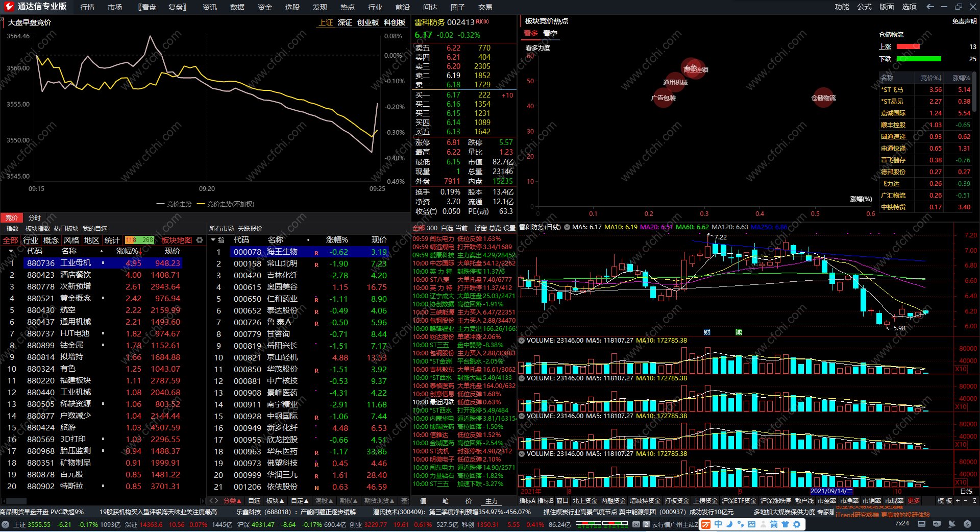This screenshot has height=532, width=980.
Task: Toggle the 雷科防务 日线 main chart indicator
Action: 567,227
